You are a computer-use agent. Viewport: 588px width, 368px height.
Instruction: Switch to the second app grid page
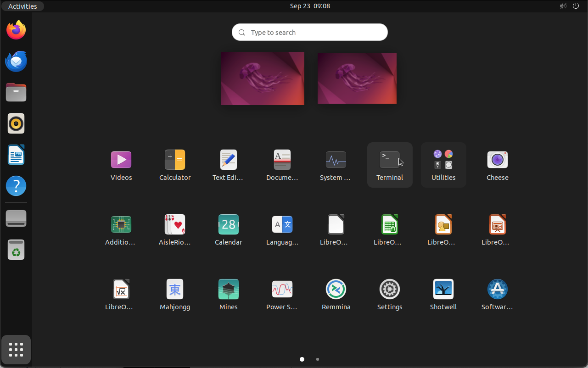pos(317,359)
